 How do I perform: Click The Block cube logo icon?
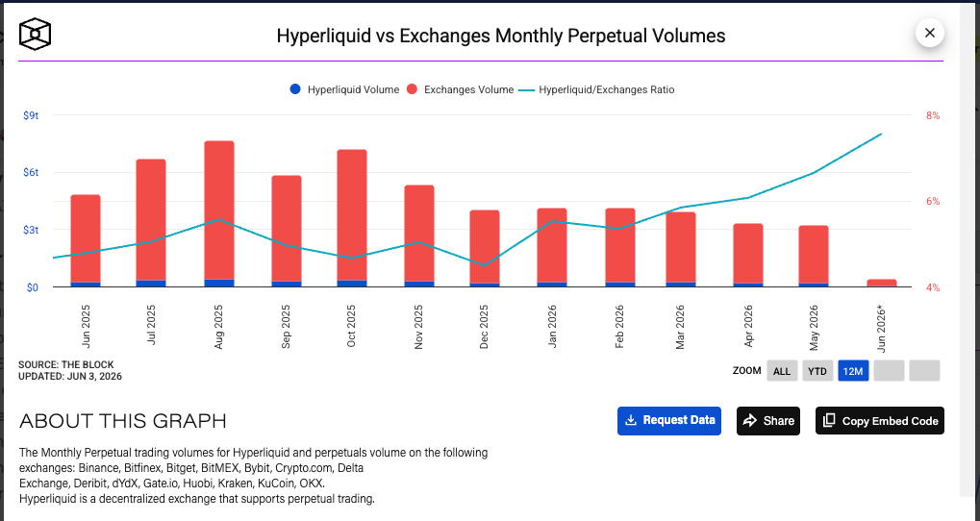click(35, 34)
